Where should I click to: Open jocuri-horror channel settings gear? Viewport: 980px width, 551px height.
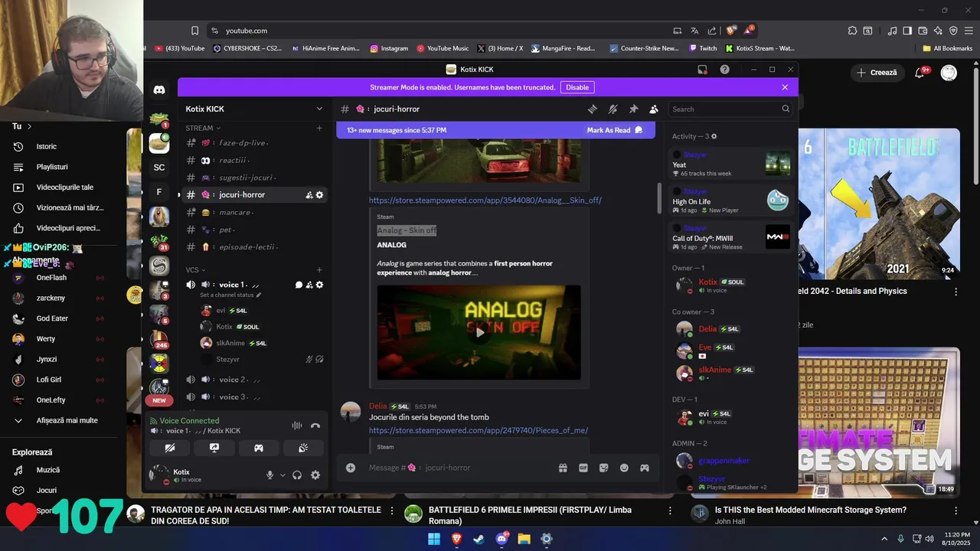pyautogui.click(x=319, y=195)
